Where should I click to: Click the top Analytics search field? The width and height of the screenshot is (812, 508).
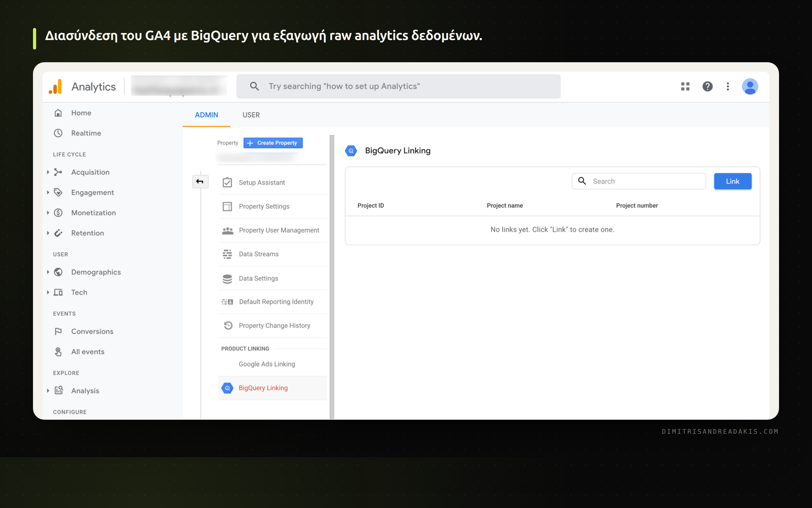click(398, 86)
